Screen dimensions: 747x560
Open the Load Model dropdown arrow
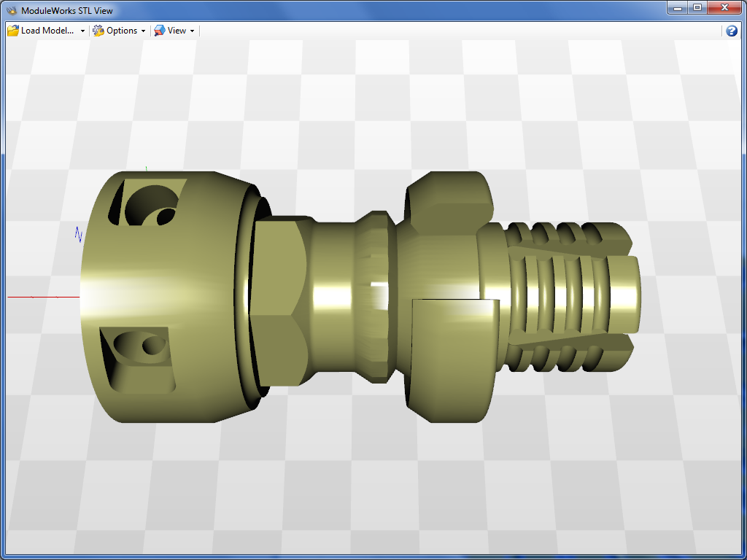pos(82,31)
